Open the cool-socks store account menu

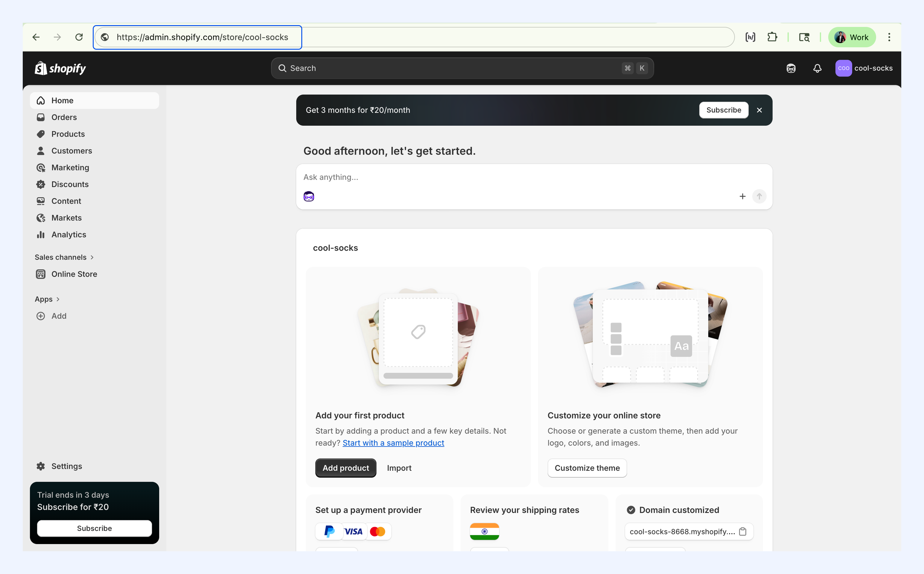point(864,68)
